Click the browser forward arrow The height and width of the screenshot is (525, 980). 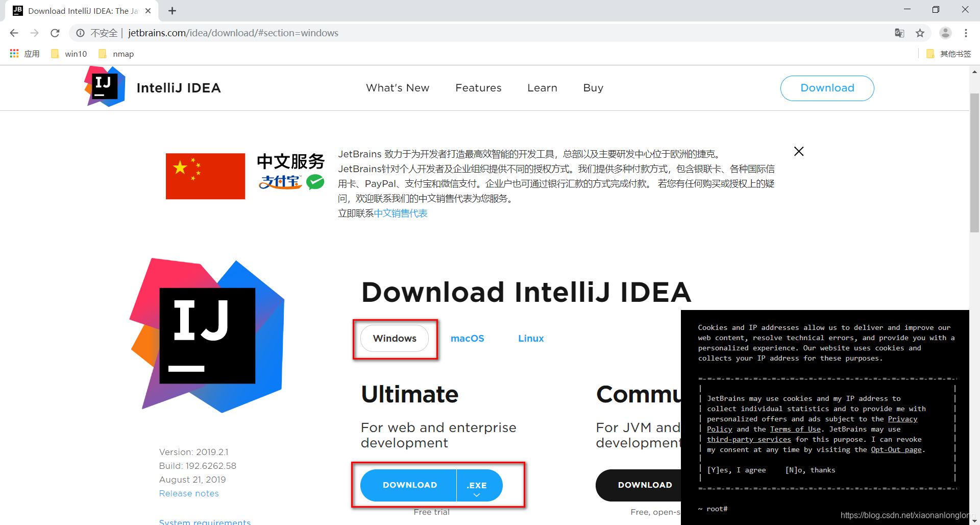click(34, 33)
